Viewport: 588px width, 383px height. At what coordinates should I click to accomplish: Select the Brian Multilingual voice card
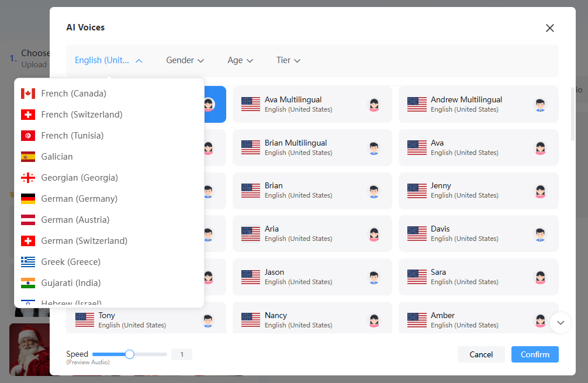312,147
